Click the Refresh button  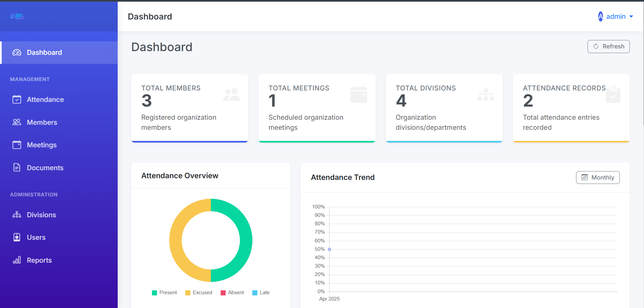tap(608, 46)
